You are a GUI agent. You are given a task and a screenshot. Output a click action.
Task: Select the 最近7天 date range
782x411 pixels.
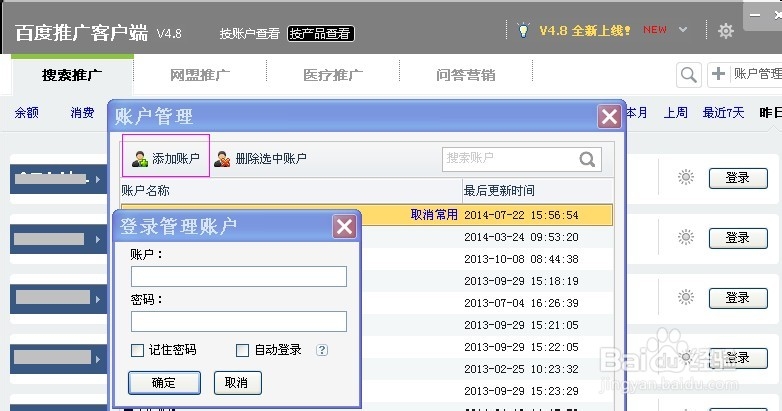(x=723, y=113)
